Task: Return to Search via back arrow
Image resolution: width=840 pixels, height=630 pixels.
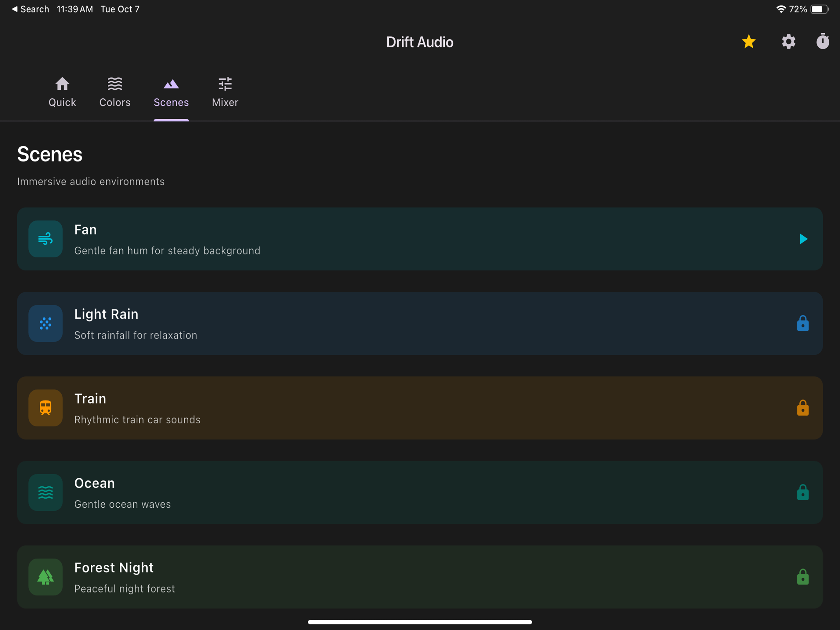Action: coord(31,9)
